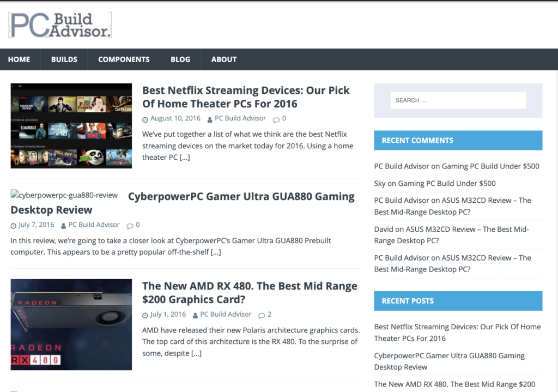Click clock icon beside July 1, 2016

pos(145,315)
